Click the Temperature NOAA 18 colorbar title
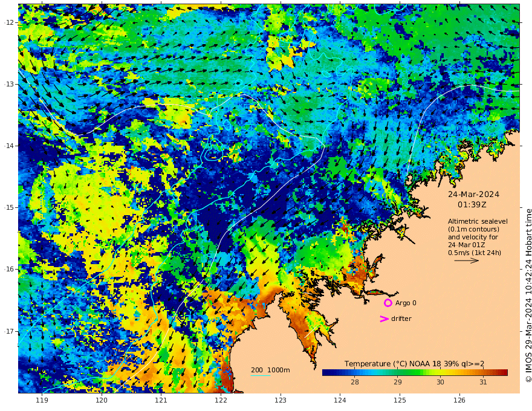 click(414, 364)
